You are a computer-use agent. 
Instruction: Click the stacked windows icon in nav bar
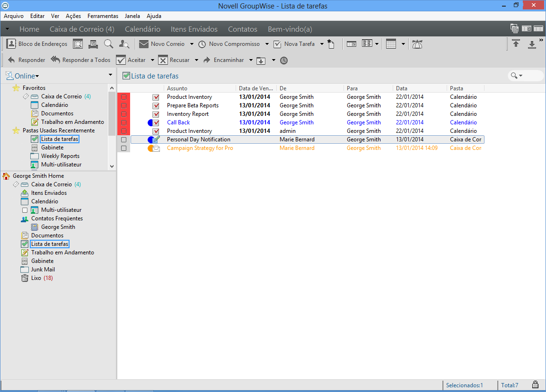514,28
